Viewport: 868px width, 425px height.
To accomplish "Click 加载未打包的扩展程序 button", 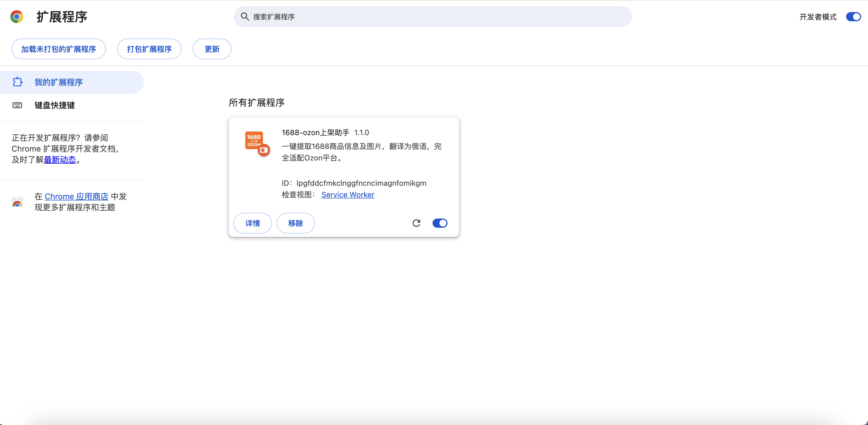I will 58,49.
